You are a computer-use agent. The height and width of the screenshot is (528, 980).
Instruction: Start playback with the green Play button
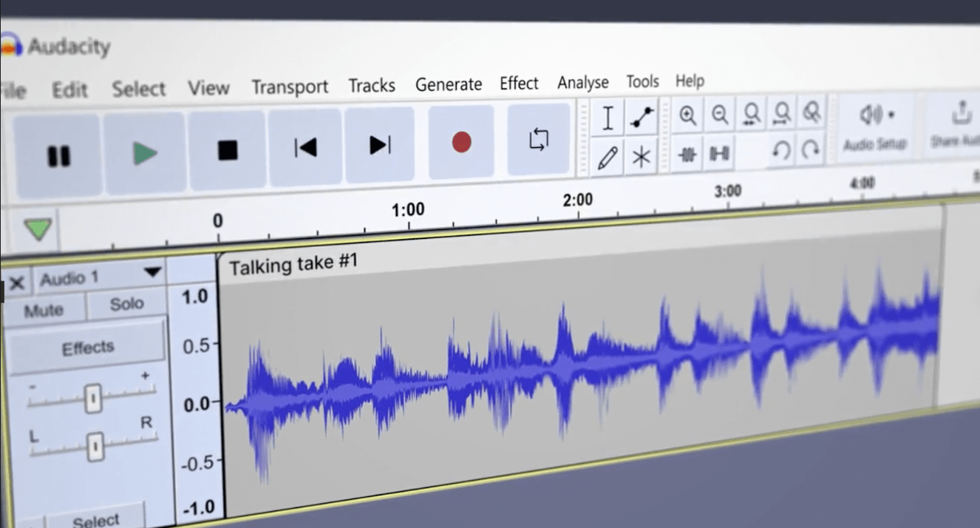(145, 153)
